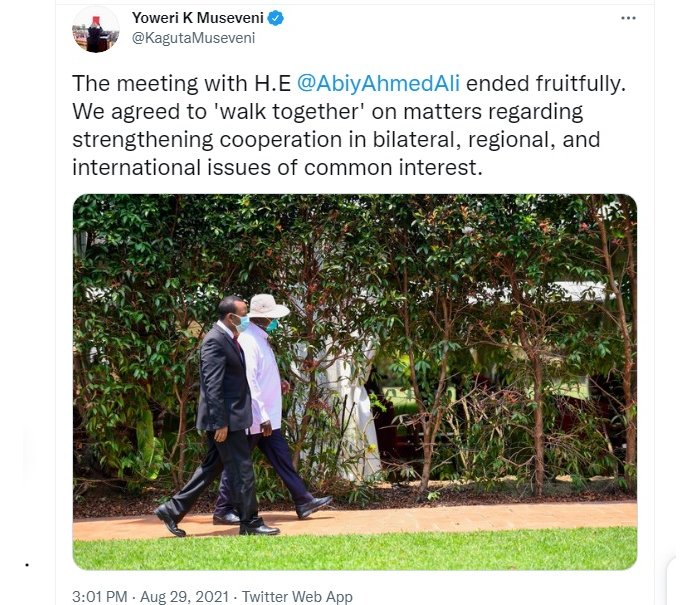
Task: Click the green lawn in the photo
Action: pyautogui.click(x=355, y=548)
